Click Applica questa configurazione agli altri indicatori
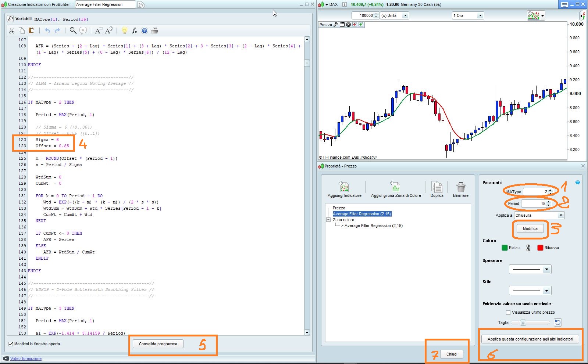Screen dimensions: 588x364 530,339
